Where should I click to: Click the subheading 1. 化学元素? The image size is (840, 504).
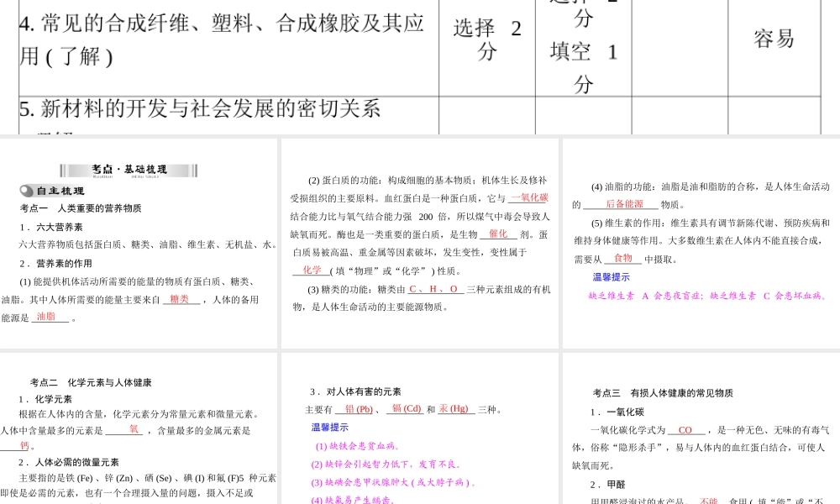point(45,400)
